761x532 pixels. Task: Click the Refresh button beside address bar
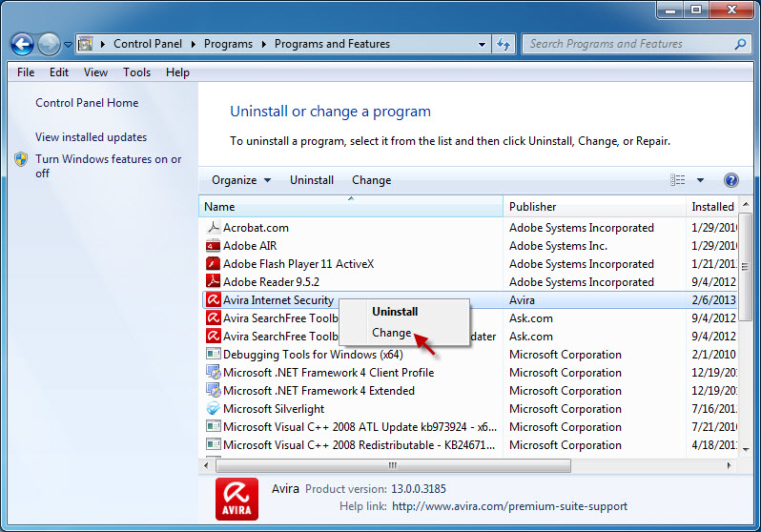504,45
